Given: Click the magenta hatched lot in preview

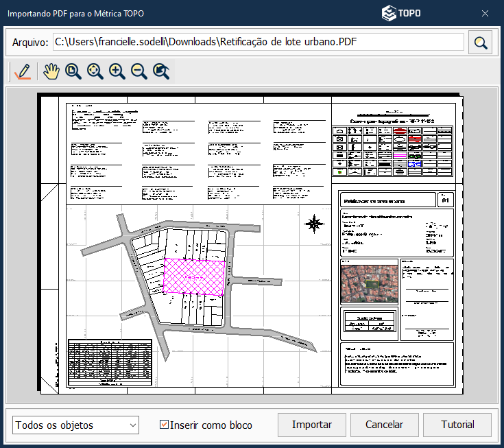Looking at the screenshot, I should pos(194,276).
